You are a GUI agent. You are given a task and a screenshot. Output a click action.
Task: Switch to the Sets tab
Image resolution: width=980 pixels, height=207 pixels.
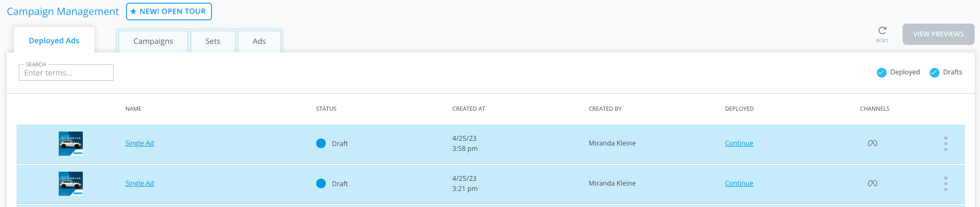(x=213, y=41)
